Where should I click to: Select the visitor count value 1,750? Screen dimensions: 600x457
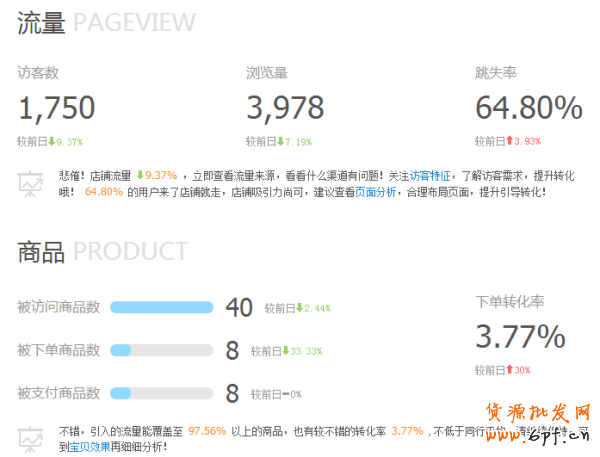point(57,107)
